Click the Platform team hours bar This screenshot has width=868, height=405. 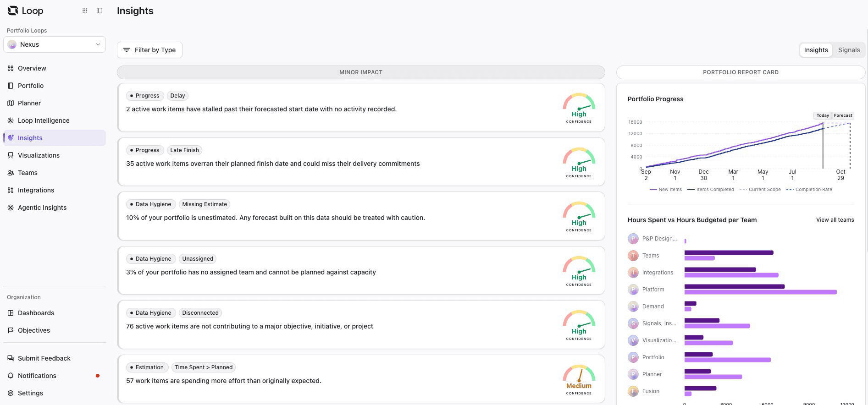coord(760,290)
